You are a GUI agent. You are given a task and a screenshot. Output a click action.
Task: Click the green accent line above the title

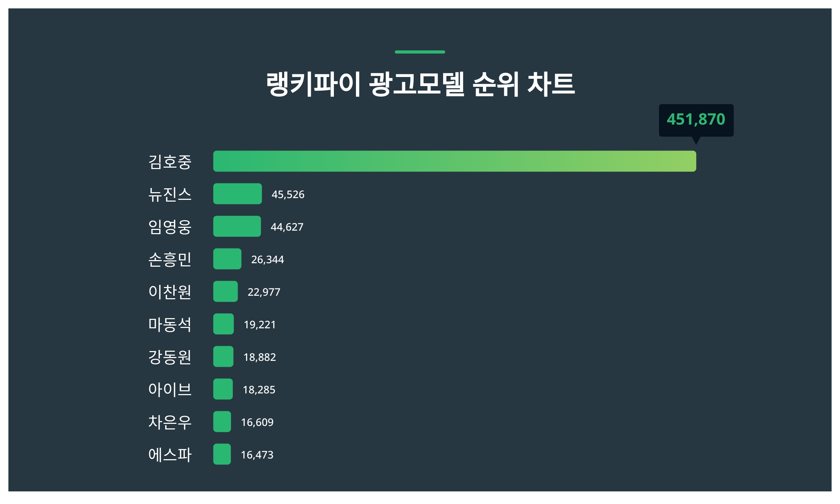click(x=420, y=52)
